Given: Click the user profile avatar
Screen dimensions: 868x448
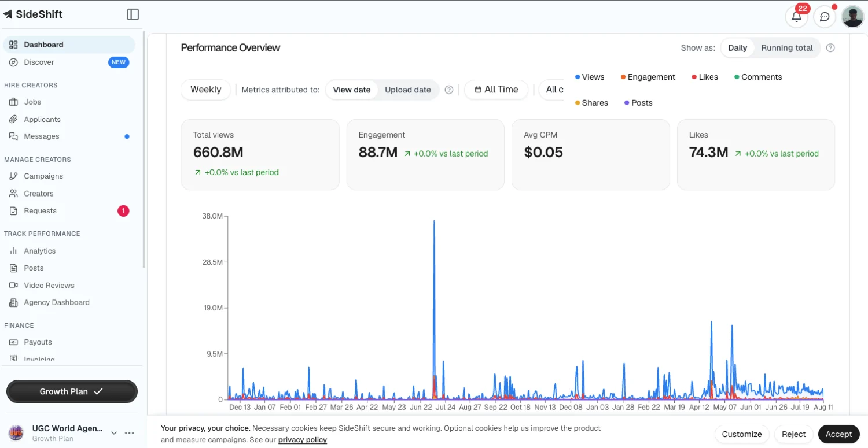Looking at the screenshot, I should click(x=852, y=17).
